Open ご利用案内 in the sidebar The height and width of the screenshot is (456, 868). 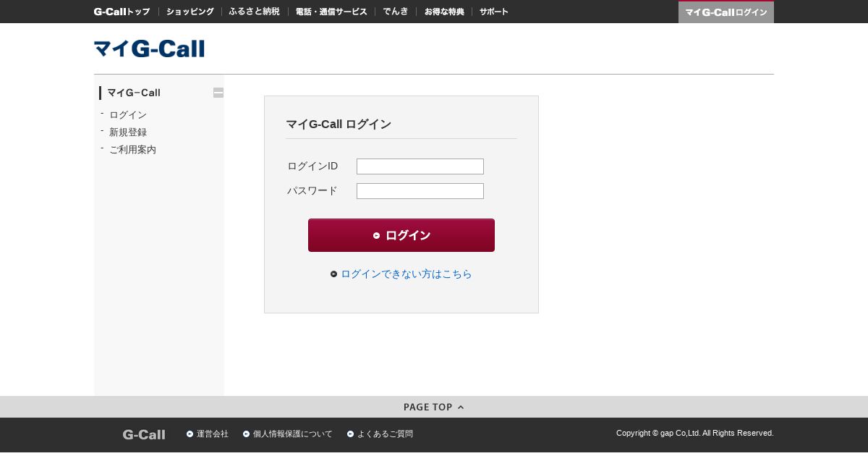132,150
